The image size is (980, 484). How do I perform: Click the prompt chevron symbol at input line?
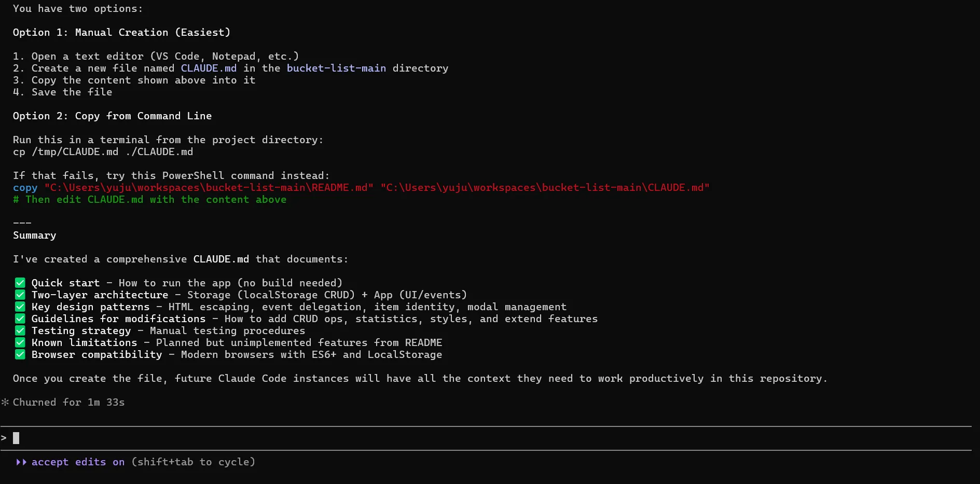point(4,438)
